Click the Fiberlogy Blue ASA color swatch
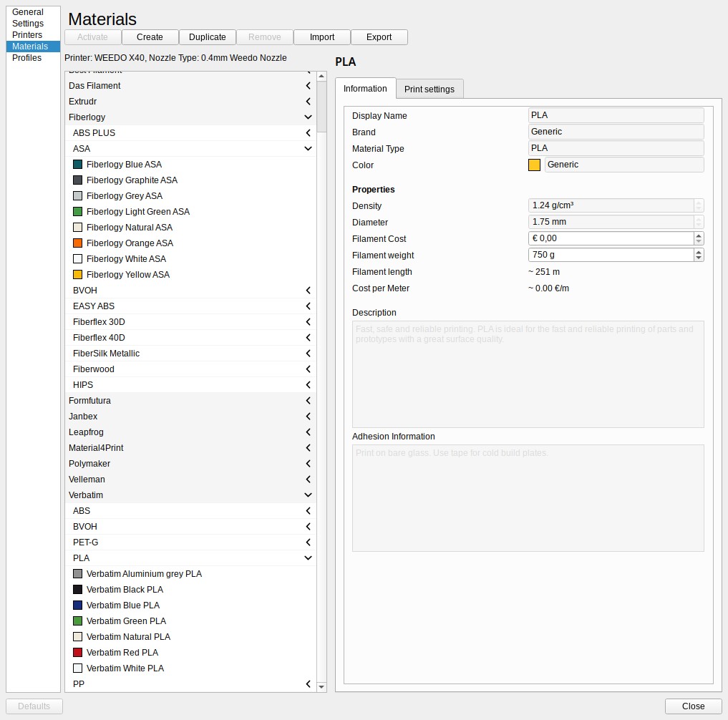728x720 pixels. [x=77, y=165]
